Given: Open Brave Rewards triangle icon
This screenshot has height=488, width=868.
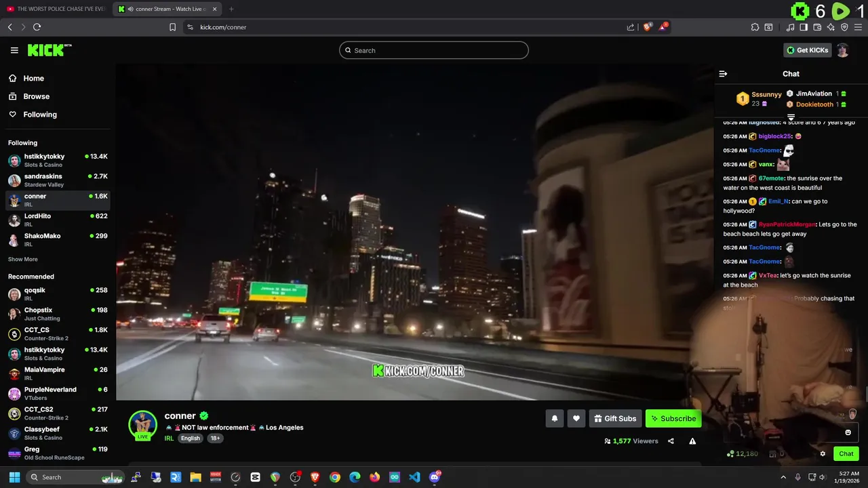Looking at the screenshot, I should (663, 27).
